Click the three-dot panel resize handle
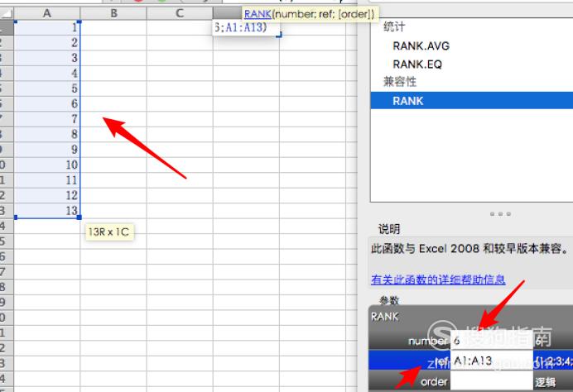 point(500,214)
